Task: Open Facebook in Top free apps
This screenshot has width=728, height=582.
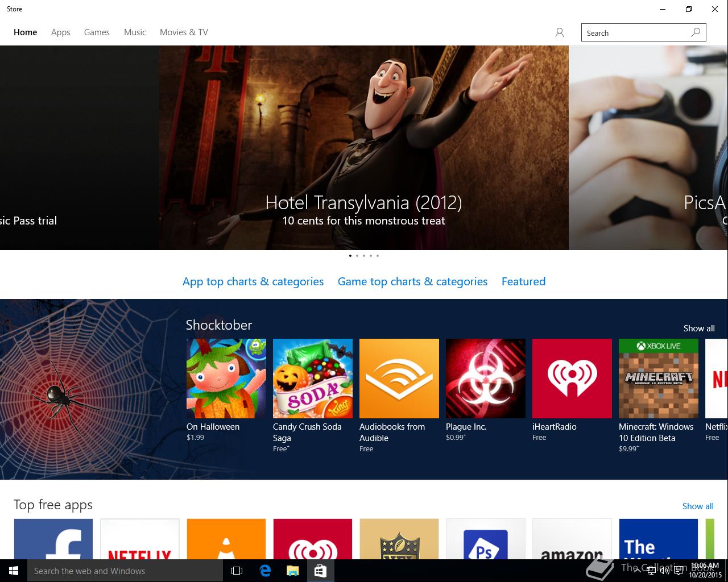Action: tap(53, 539)
